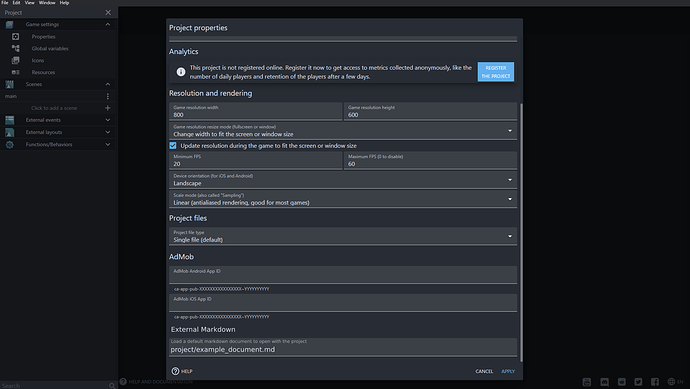Open Device orientation dropdown
This screenshot has width=690, height=389.
click(x=343, y=180)
